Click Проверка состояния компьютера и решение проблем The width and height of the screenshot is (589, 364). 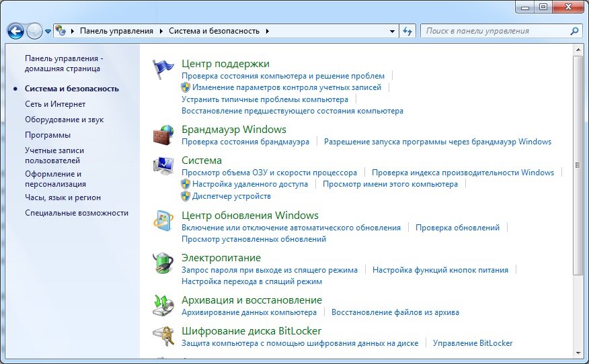coord(283,76)
